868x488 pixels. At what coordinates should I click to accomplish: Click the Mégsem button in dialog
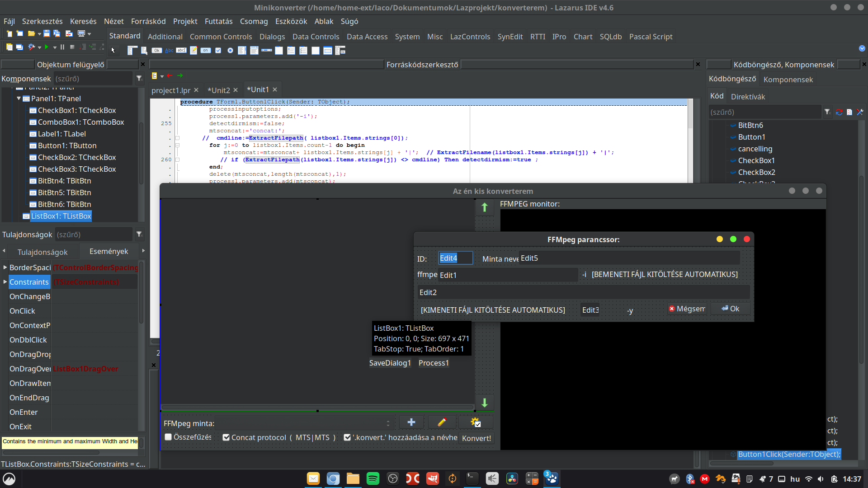pos(687,309)
